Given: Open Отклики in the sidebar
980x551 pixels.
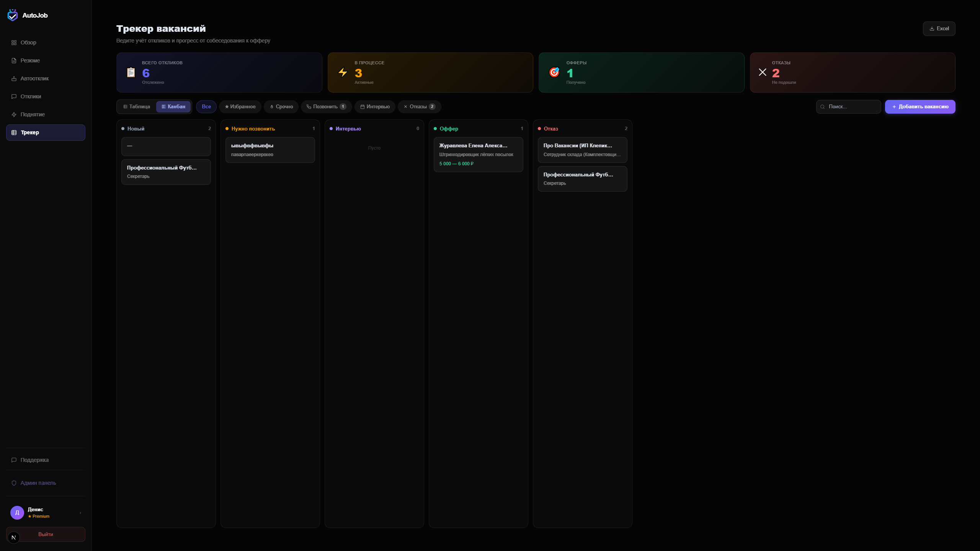Looking at the screenshot, I should coord(31,96).
